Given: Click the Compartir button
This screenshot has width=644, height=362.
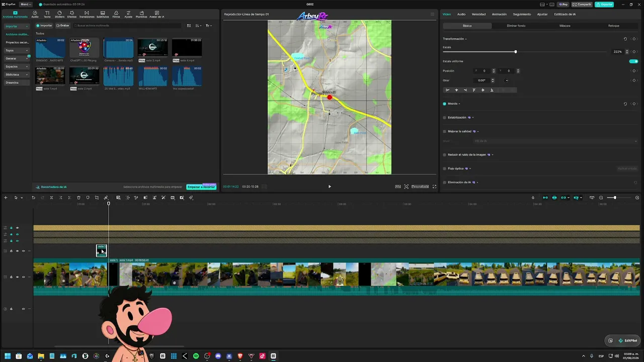Looking at the screenshot, I should point(582,5).
